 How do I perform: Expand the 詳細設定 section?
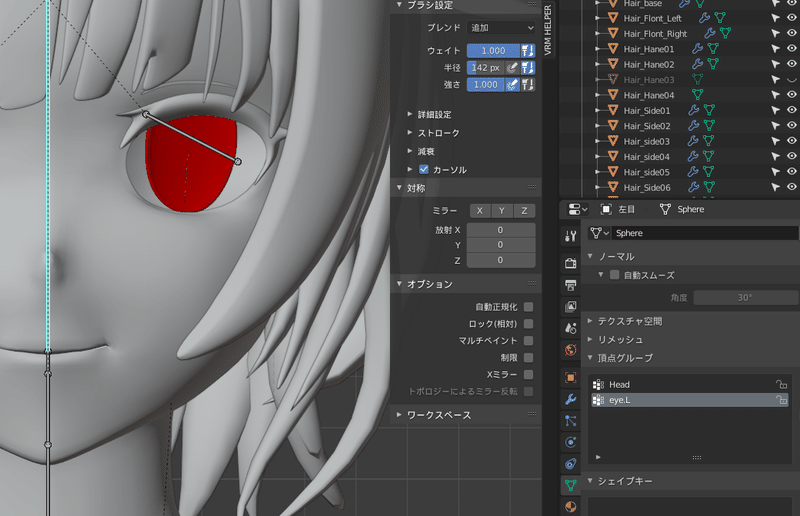[x=410, y=114]
